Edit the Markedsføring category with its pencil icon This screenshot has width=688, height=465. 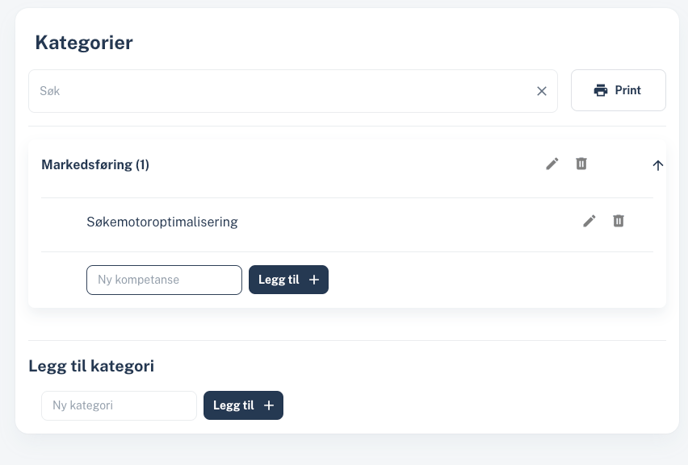point(552,164)
